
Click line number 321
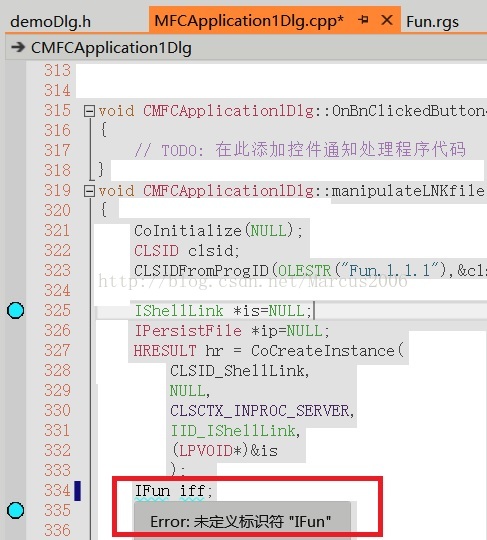57,230
